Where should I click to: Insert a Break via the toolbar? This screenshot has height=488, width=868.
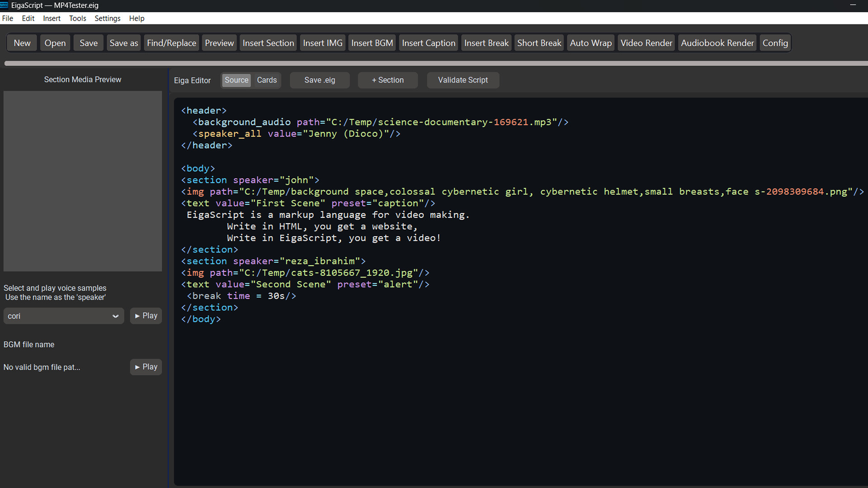pyautogui.click(x=486, y=42)
